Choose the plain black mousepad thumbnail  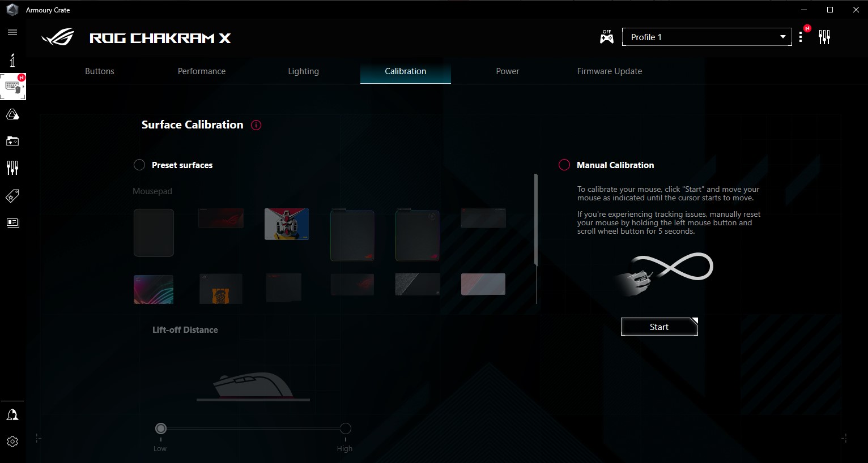coord(154,233)
